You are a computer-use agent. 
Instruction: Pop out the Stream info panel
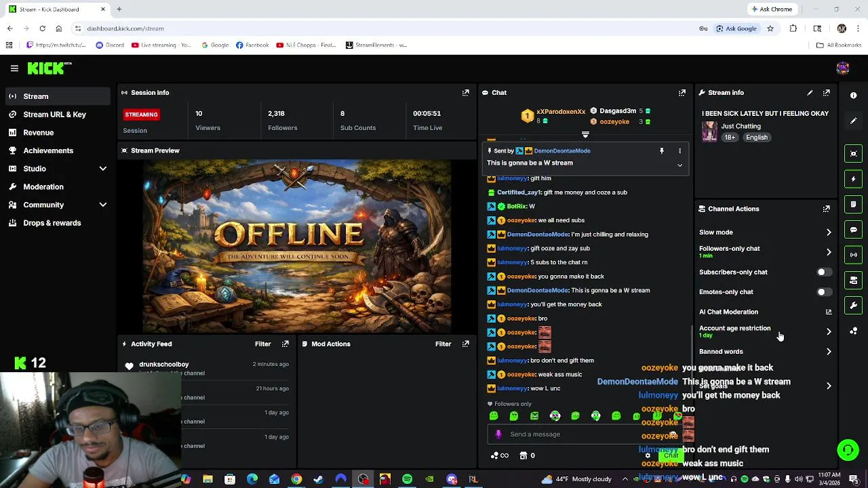pos(827,93)
